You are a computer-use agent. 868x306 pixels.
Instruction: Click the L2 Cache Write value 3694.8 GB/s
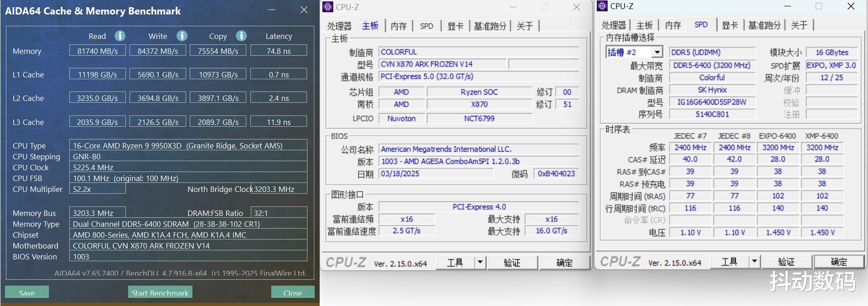(x=158, y=98)
